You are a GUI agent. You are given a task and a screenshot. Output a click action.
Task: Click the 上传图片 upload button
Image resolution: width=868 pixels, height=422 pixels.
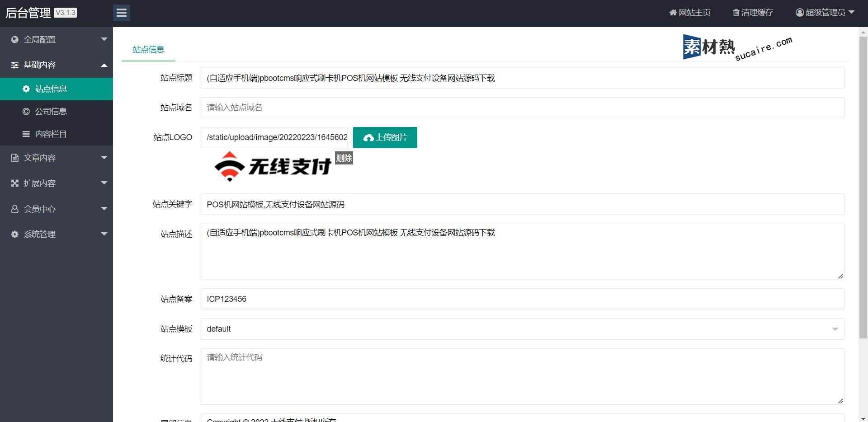pos(385,137)
